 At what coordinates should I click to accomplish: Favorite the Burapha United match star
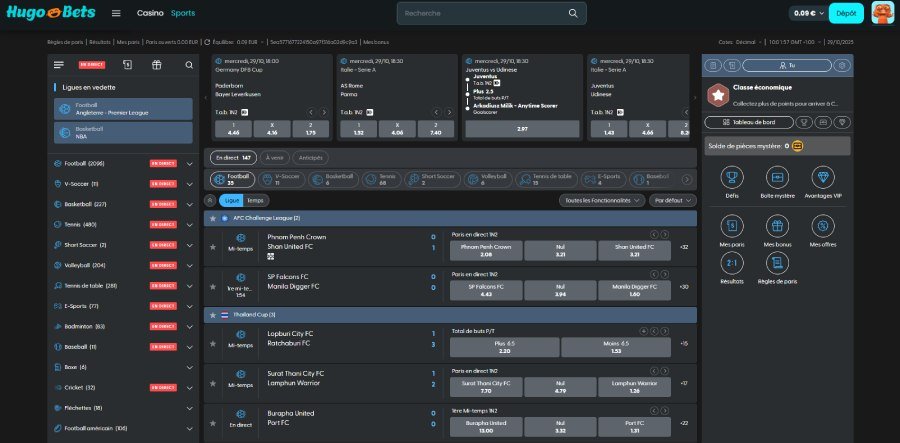coord(213,423)
